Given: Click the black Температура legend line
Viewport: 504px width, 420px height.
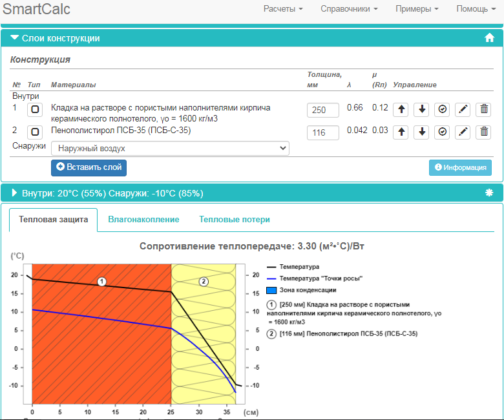Looking at the screenshot, I should [271, 267].
